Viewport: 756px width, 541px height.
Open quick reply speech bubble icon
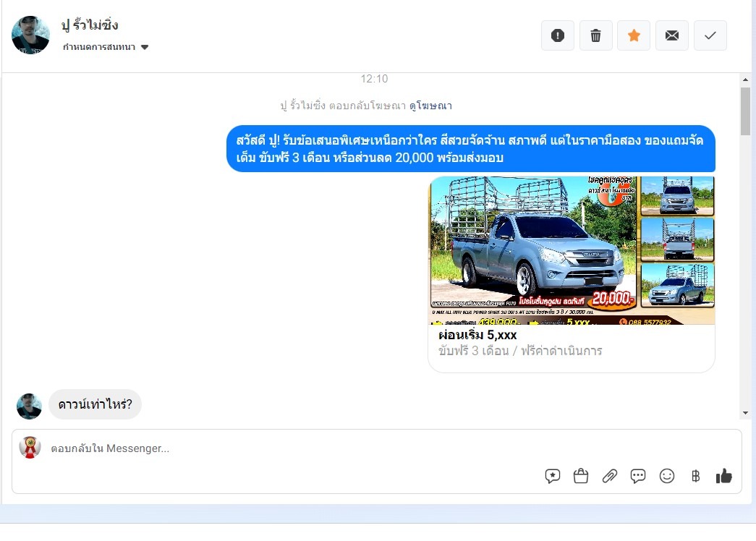point(638,476)
